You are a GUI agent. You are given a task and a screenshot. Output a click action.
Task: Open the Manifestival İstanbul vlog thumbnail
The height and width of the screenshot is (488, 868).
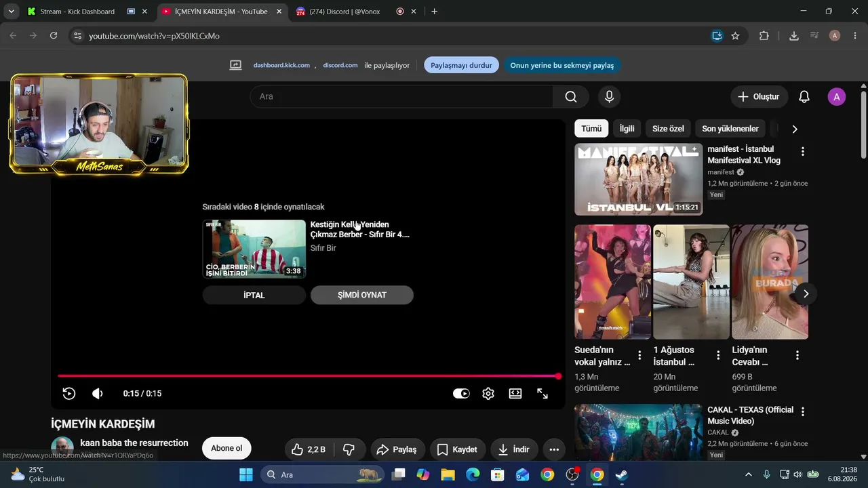(x=639, y=179)
